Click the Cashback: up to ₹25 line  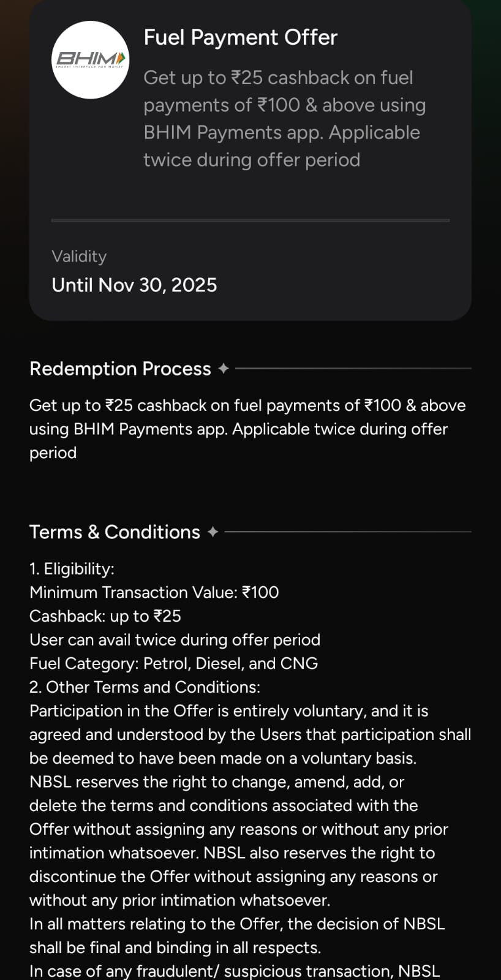105,616
